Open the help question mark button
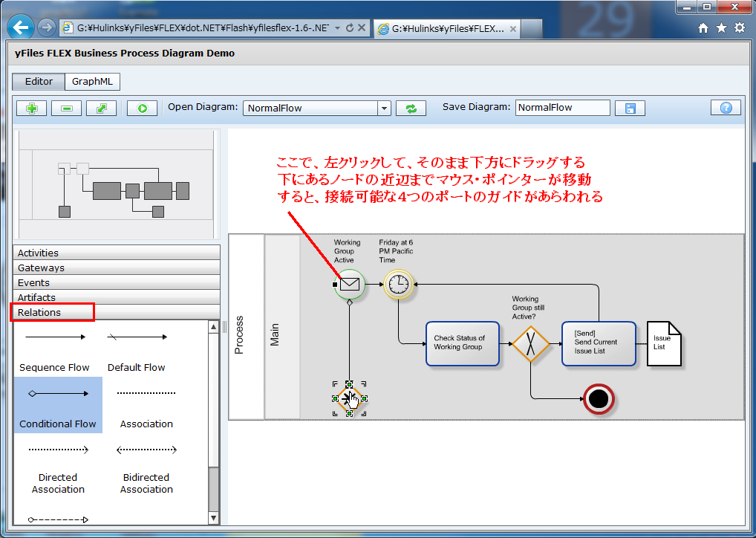 (x=726, y=108)
